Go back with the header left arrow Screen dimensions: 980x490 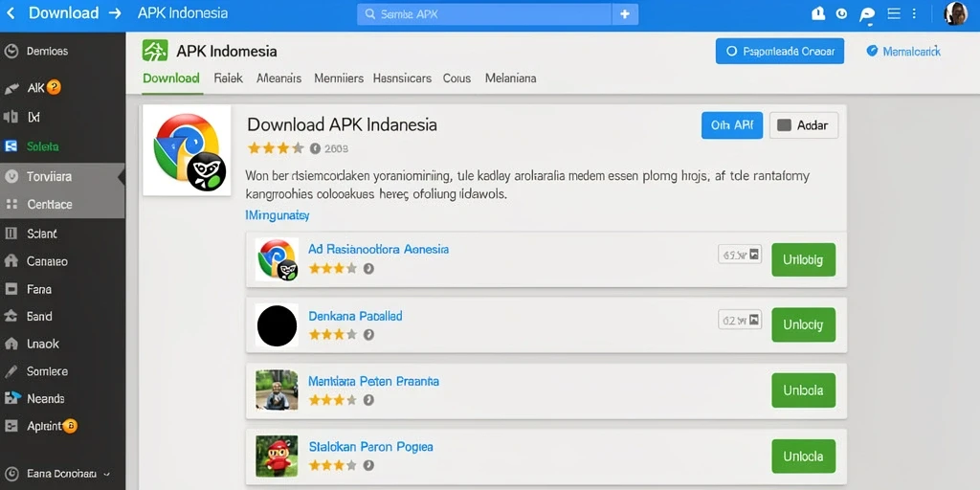(x=11, y=13)
